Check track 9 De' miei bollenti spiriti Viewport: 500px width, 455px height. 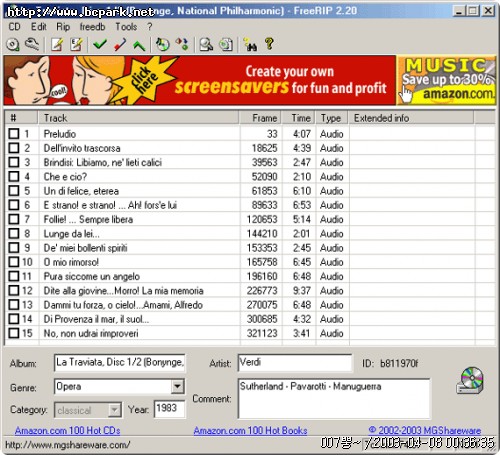[14, 248]
